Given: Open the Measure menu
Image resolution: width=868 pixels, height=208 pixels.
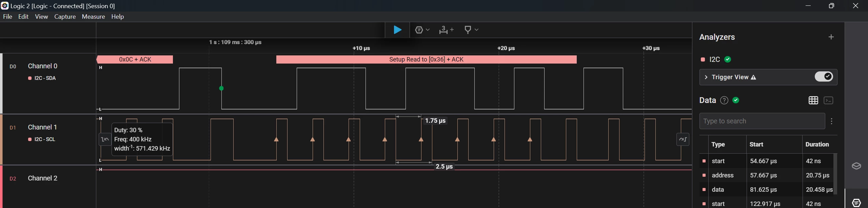Looking at the screenshot, I should tap(93, 17).
